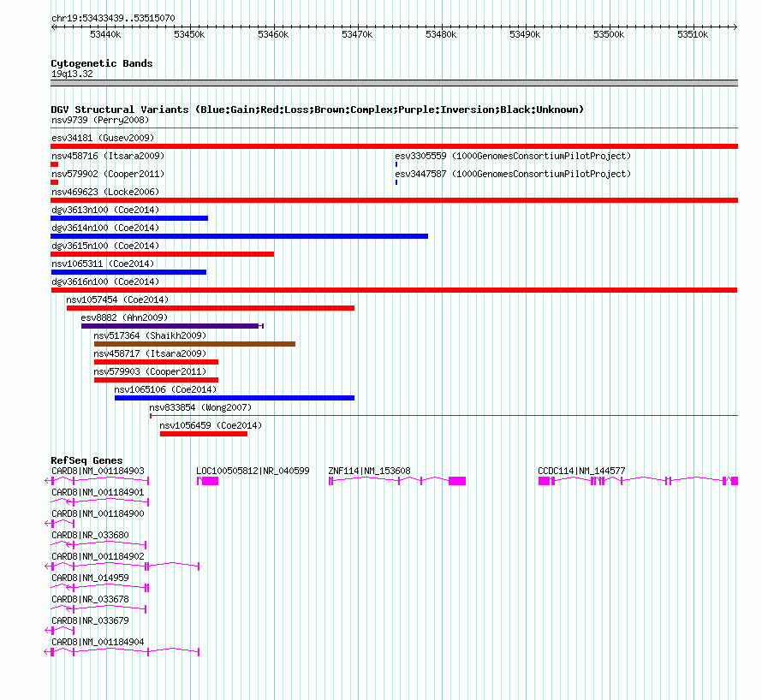The height and width of the screenshot is (700, 762).
Task: Click the 19q13.32 band label
Action: pos(72,74)
